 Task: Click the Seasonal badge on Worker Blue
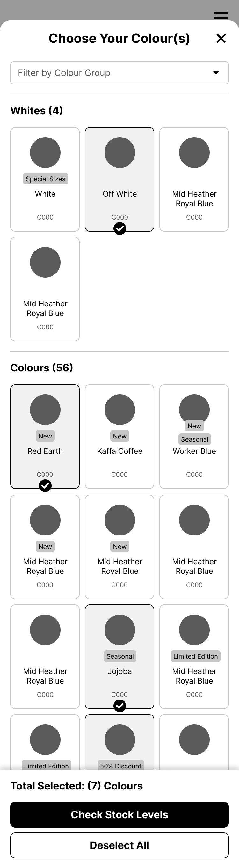[x=195, y=439]
